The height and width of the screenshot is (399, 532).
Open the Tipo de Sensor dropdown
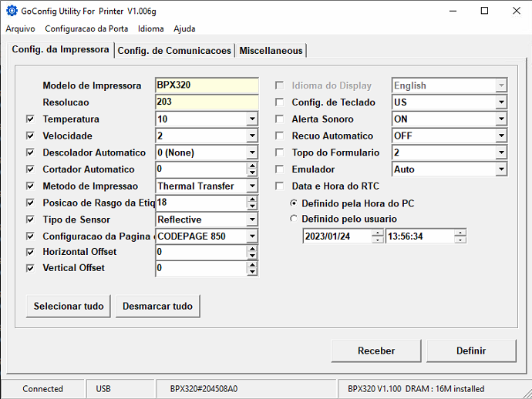pyautogui.click(x=252, y=220)
